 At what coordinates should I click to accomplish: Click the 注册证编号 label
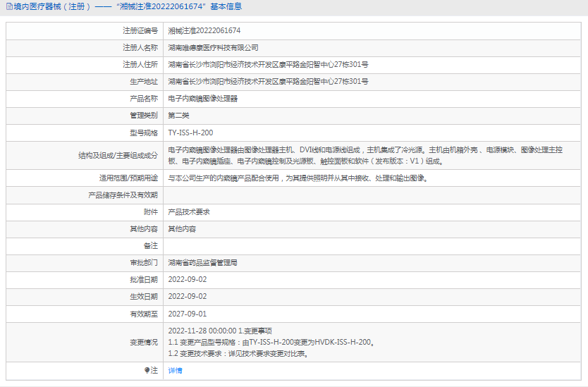click(x=140, y=31)
